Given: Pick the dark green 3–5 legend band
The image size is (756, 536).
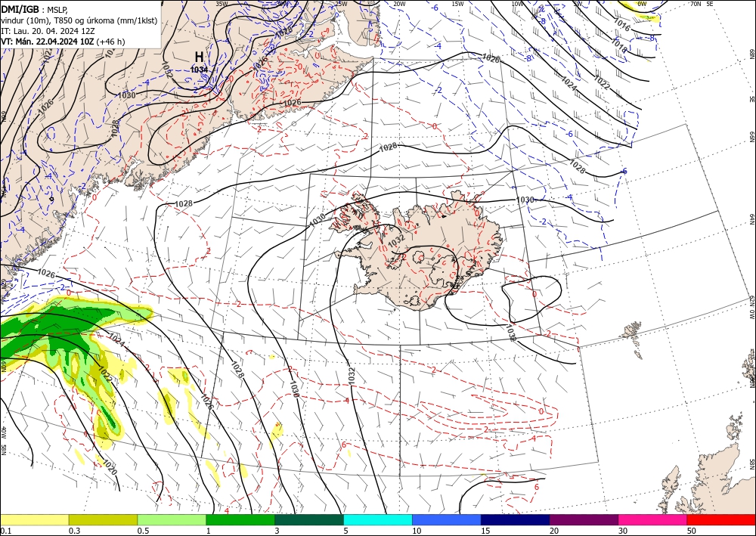Looking at the screenshot, I should tap(309, 519).
